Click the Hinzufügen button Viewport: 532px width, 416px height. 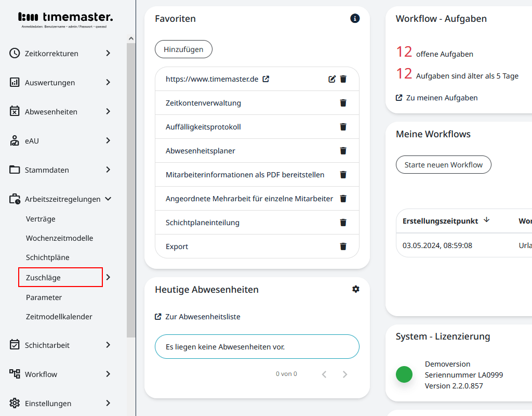[x=183, y=49]
